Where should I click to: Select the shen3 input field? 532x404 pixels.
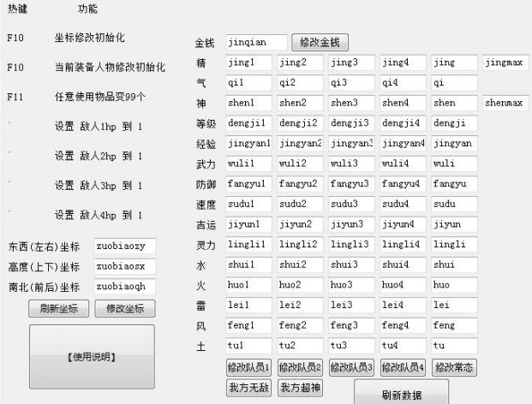[x=351, y=103]
